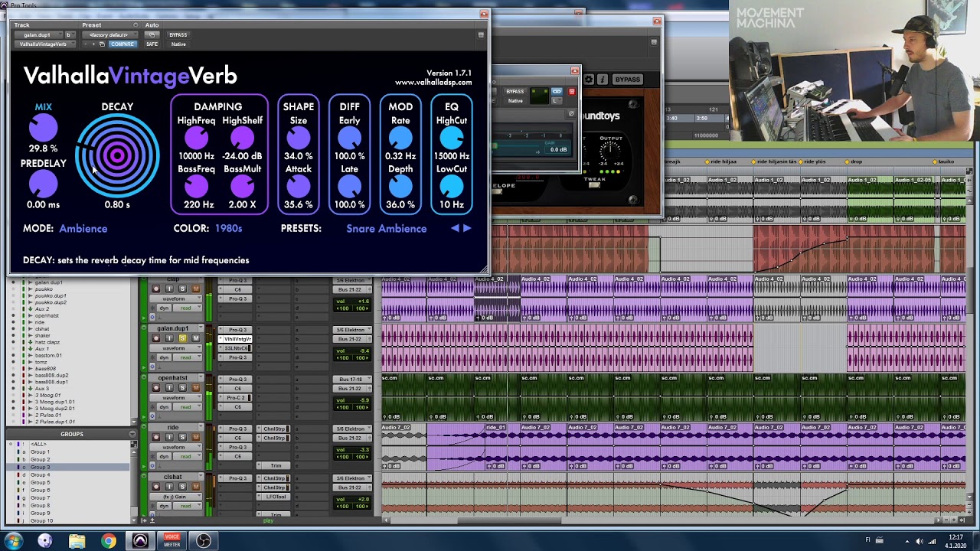Click the BassFreq knob
Screen dimensions: 980x551
click(196, 187)
